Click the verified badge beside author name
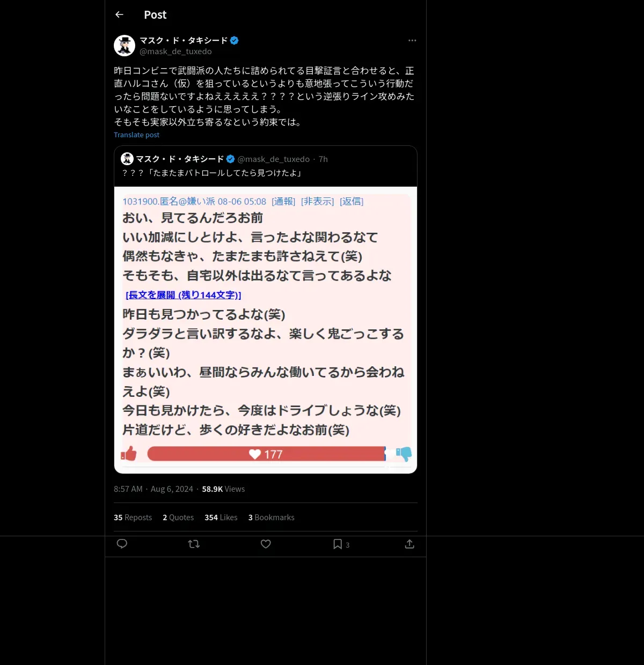 [235, 40]
